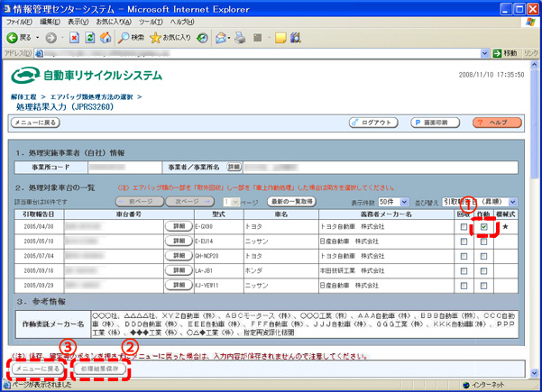Open the 並び替え sort order dropdown

pyautogui.click(x=480, y=202)
